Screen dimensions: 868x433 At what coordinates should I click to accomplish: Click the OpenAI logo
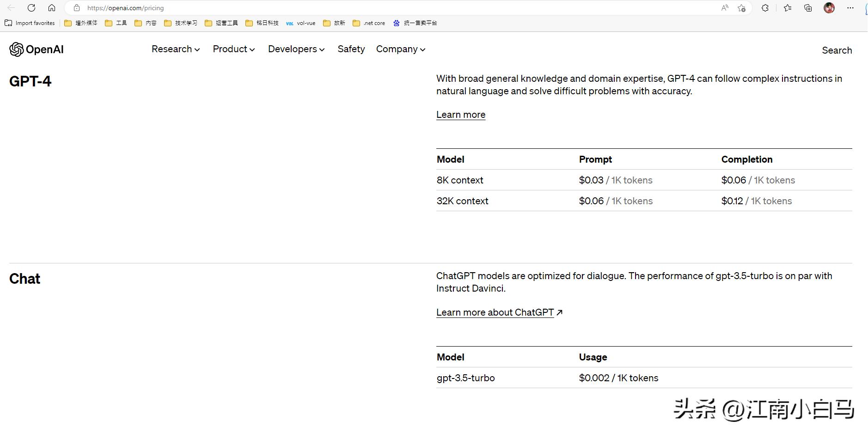pyautogui.click(x=37, y=49)
